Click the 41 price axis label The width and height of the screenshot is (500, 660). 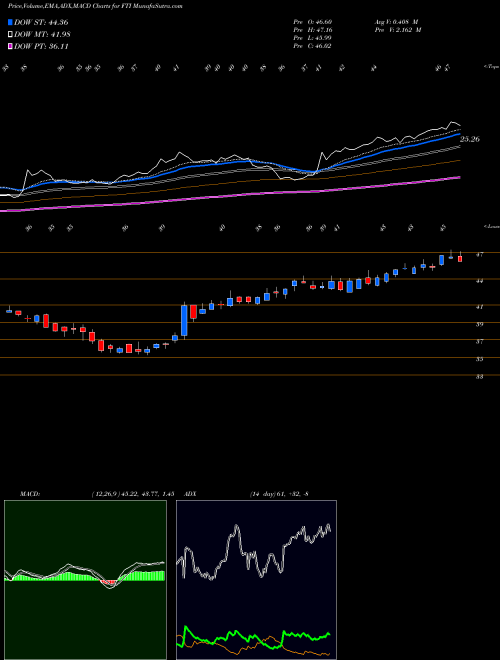(x=479, y=307)
